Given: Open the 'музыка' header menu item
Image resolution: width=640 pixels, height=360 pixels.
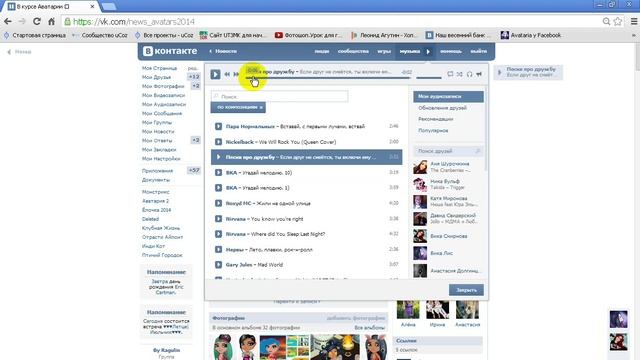Looking at the screenshot, I should pyautogui.click(x=410, y=51).
